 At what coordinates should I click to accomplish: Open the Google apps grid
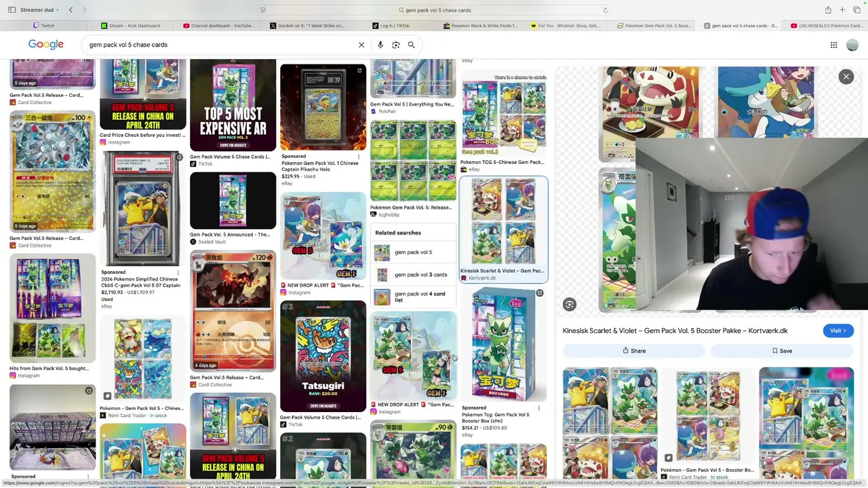click(833, 45)
